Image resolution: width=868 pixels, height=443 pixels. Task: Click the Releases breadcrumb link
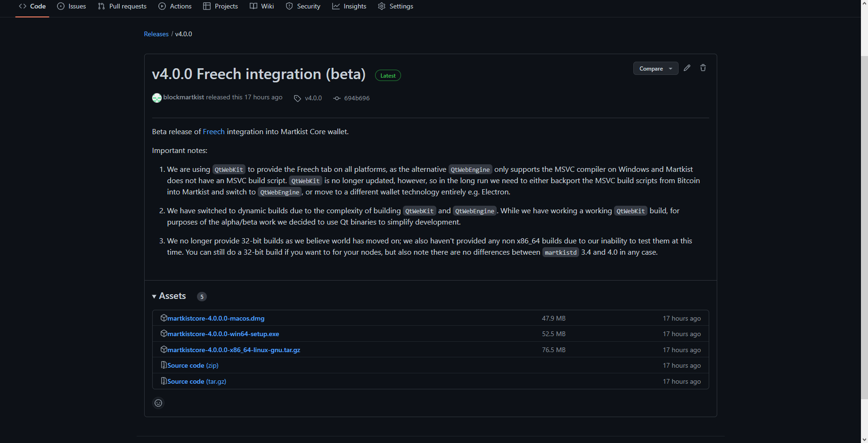point(156,34)
